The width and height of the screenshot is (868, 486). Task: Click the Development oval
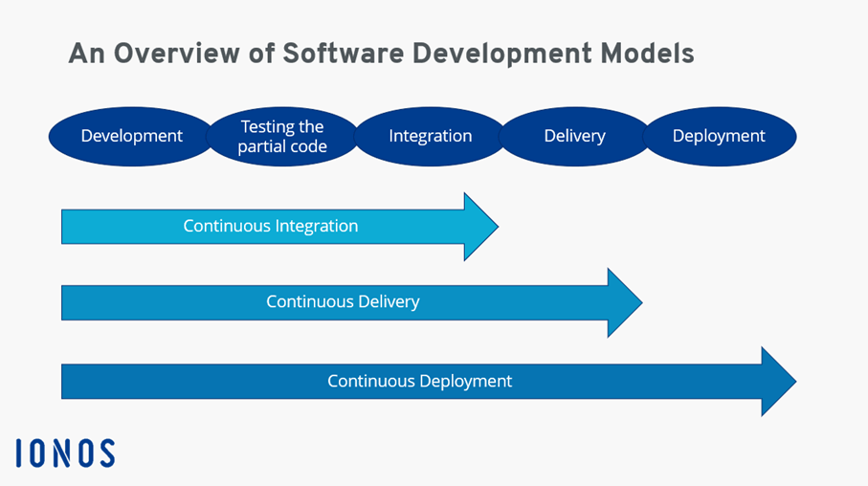pyautogui.click(x=131, y=136)
